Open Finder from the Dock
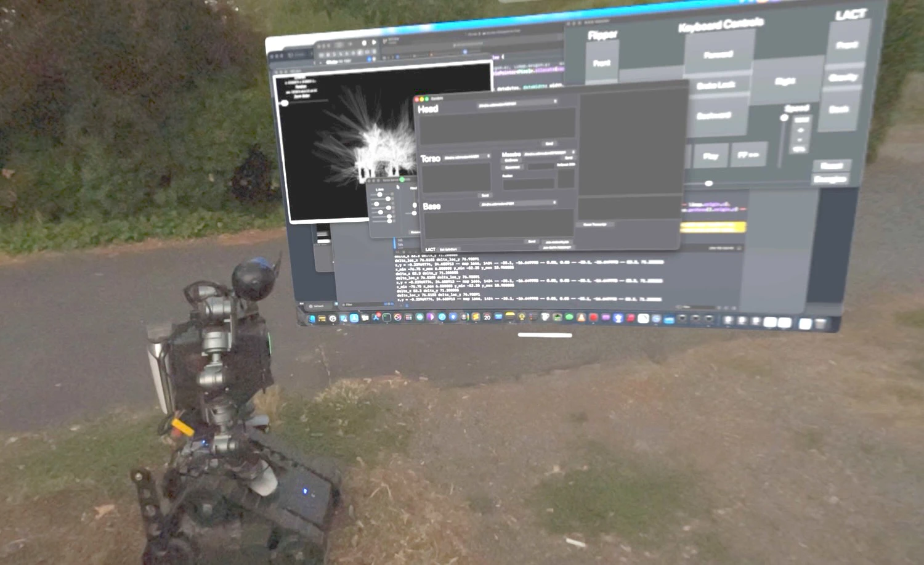 (311, 319)
